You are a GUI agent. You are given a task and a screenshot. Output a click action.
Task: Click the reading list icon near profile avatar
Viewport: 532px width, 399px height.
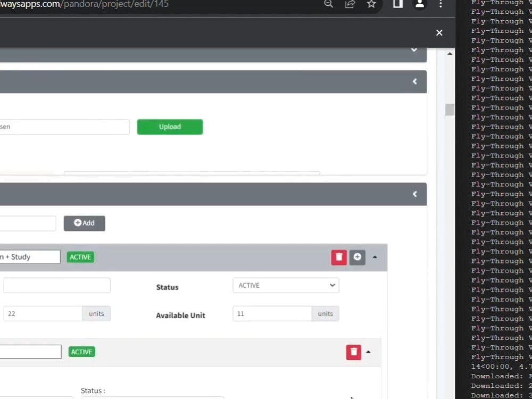tap(397, 4)
